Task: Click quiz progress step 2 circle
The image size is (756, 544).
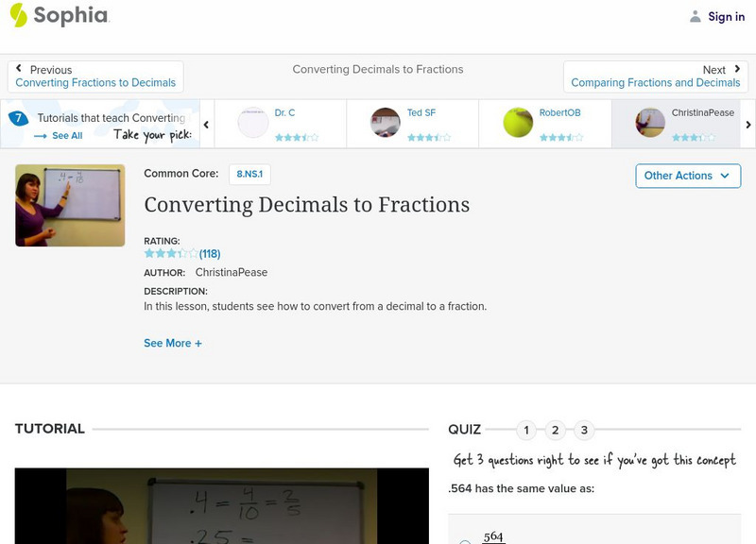Action: 557,429
